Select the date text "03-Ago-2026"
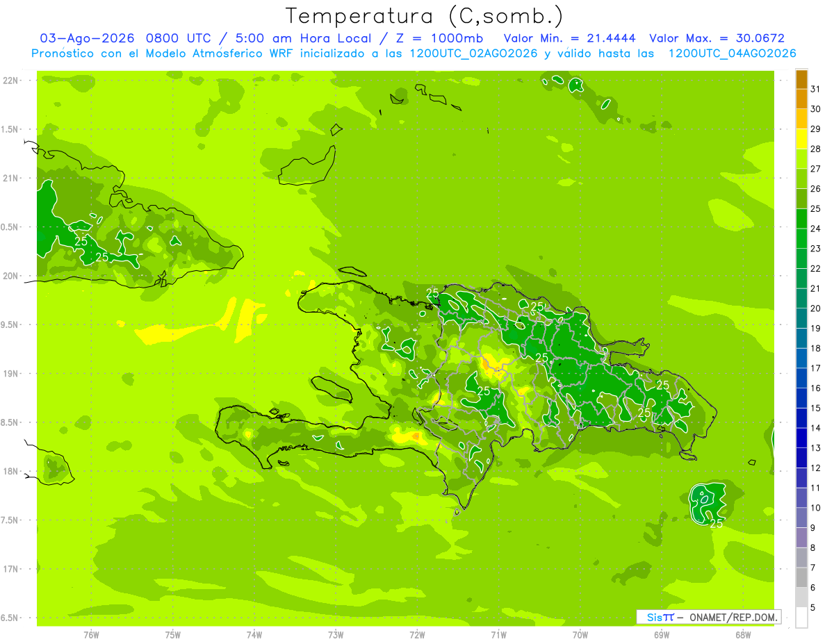This screenshot has width=834, height=644. pos(88,38)
